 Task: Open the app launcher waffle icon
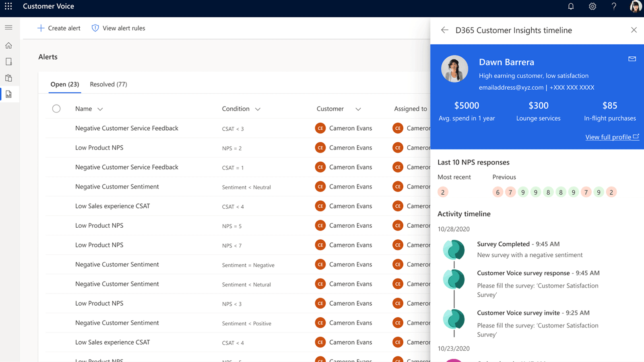tap(8, 6)
